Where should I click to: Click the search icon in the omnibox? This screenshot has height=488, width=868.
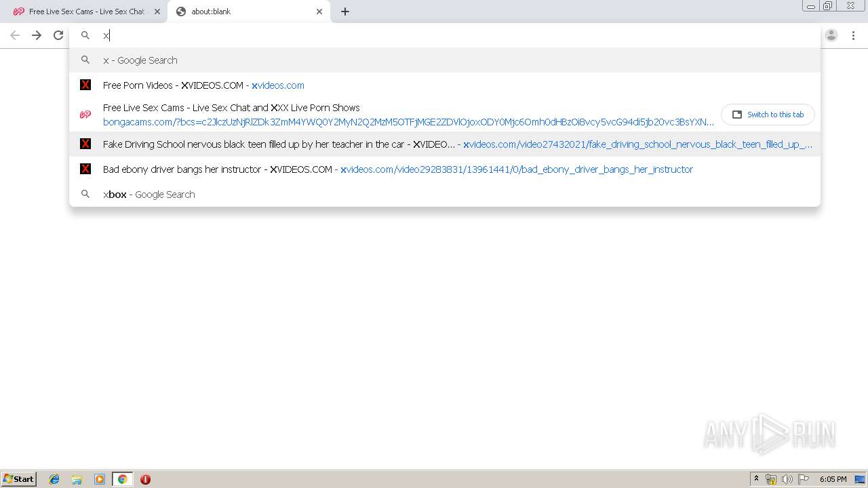[85, 35]
